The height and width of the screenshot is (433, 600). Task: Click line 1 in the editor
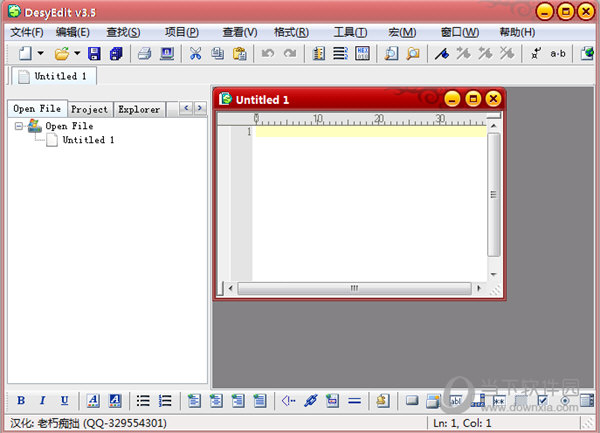[371, 132]
